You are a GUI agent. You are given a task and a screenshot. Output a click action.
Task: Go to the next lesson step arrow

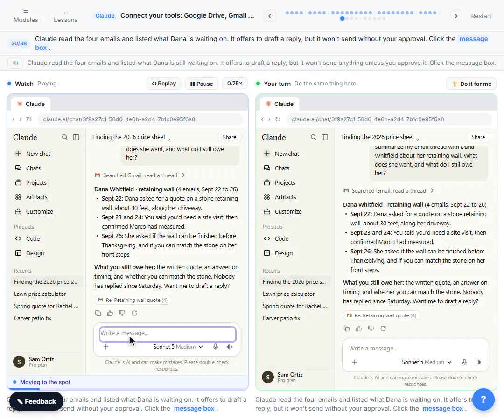click(x=456, y=16)
